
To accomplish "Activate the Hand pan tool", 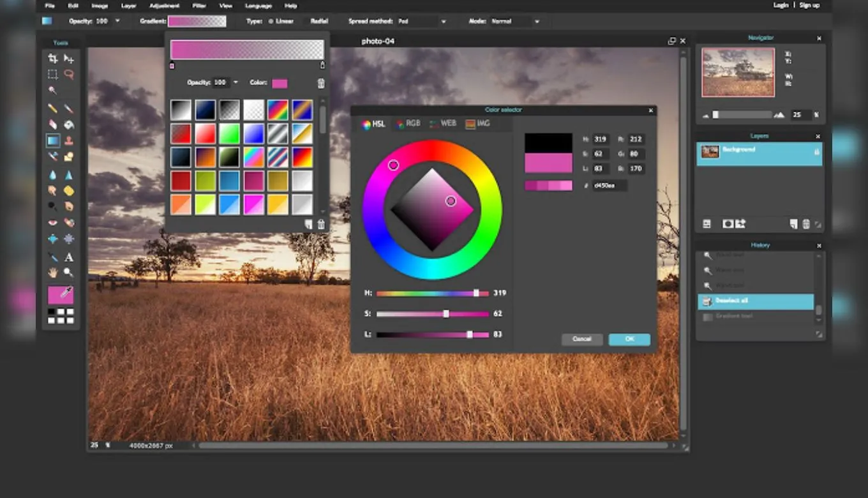I will [x=53, y=273].
